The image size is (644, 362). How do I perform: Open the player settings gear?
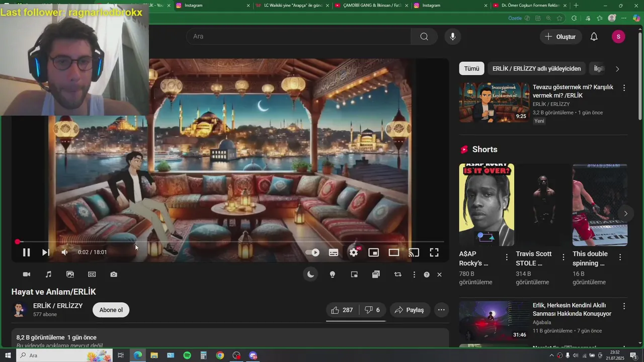(354, 252)
